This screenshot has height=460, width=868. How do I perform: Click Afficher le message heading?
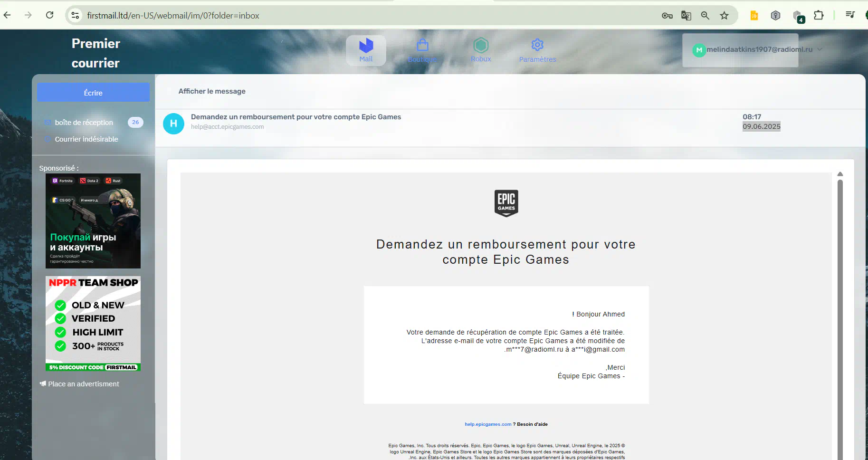point(212,91)
